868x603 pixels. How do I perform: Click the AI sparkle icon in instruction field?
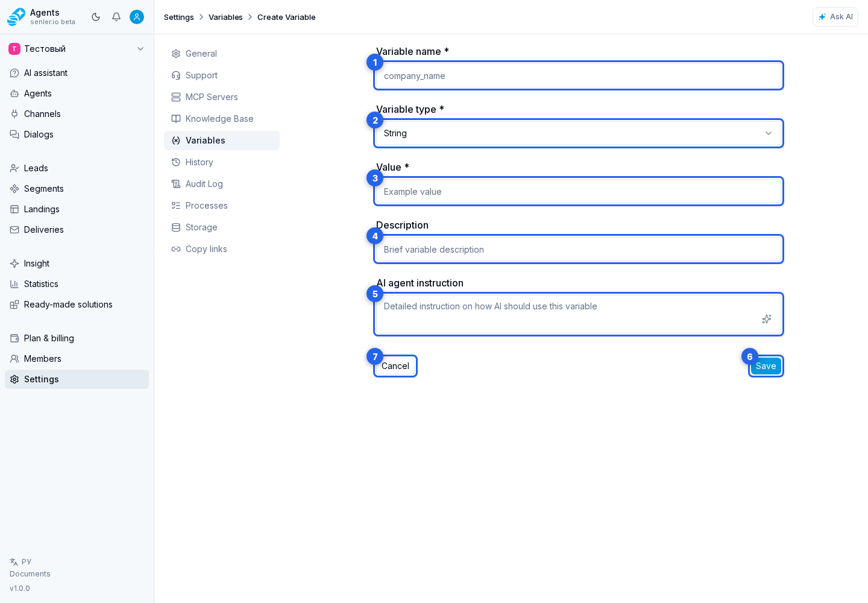point(767,319)
